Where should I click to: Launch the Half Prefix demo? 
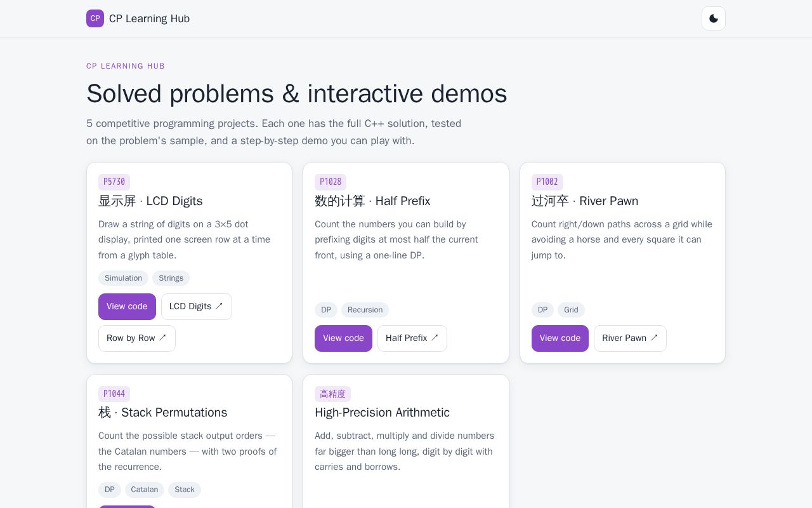click(412, 338)
